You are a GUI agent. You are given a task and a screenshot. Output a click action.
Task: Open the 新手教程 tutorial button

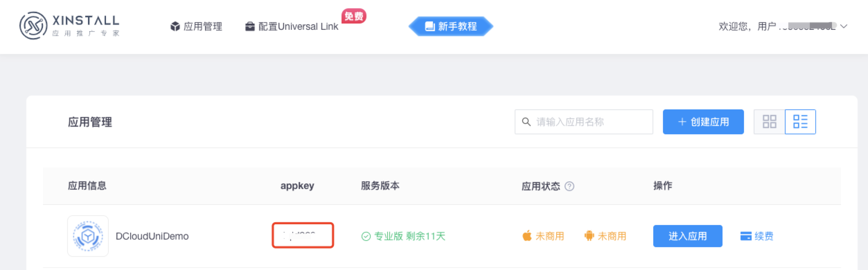coord(451,26)
